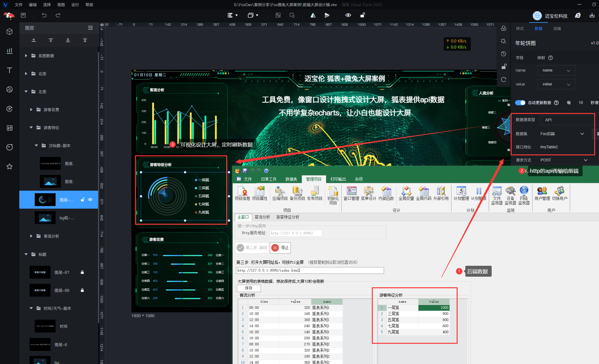The height and width of the screenshot is (364, 599).
Task: Toggle the eye icon at ruler corner
Action: coord(102,25)
